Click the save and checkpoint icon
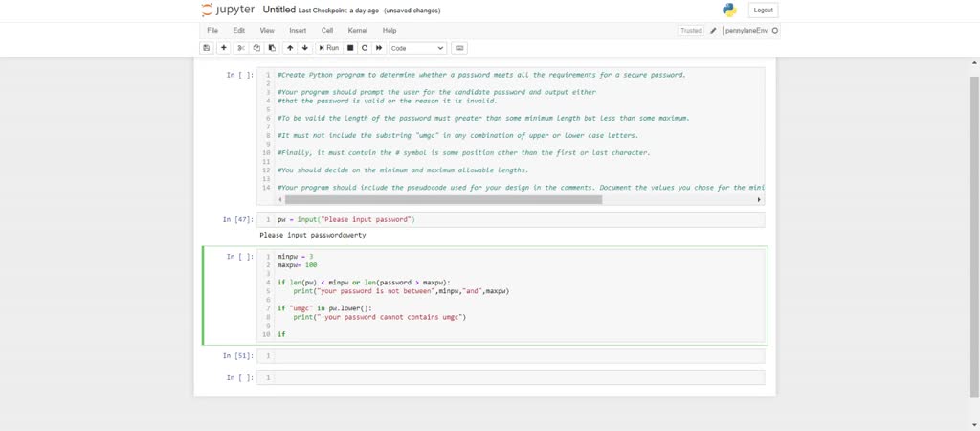Viewport: 980px width, 431px height. (207, 48)
